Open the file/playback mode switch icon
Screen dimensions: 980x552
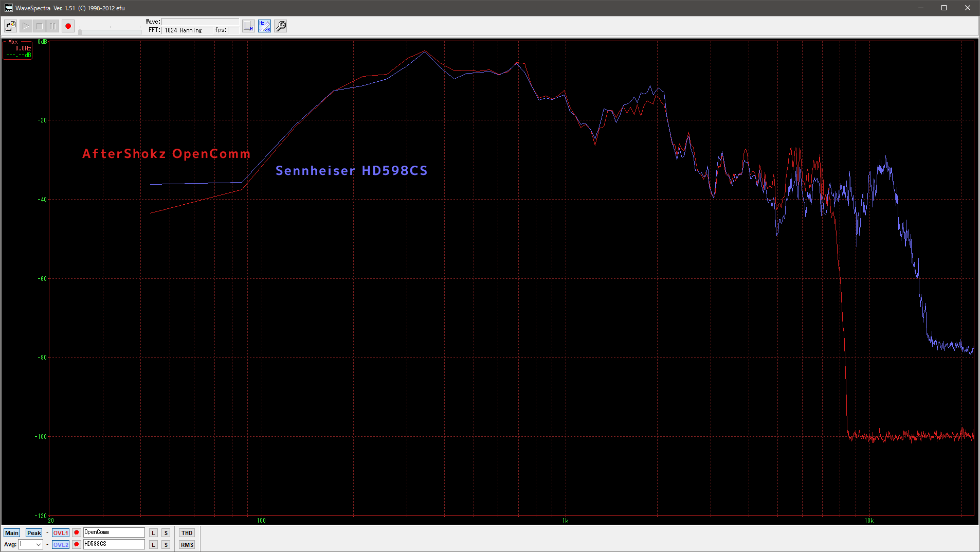[10, 26]
